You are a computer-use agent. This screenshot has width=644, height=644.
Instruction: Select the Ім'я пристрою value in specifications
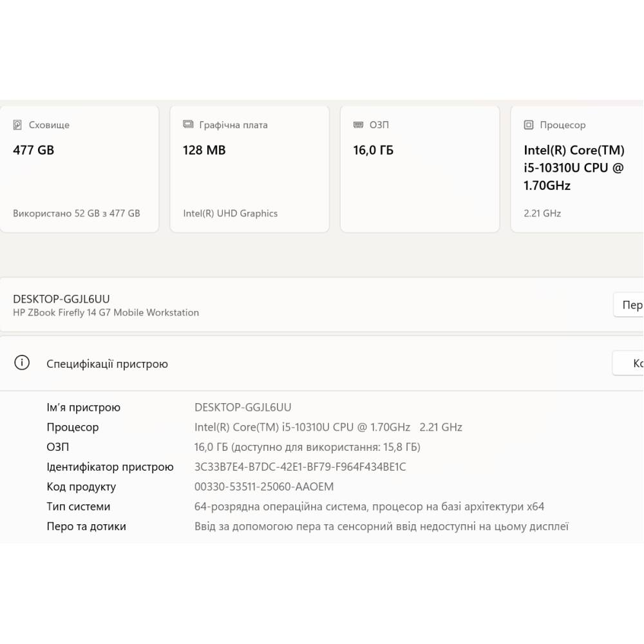click(x=243, y=407)
